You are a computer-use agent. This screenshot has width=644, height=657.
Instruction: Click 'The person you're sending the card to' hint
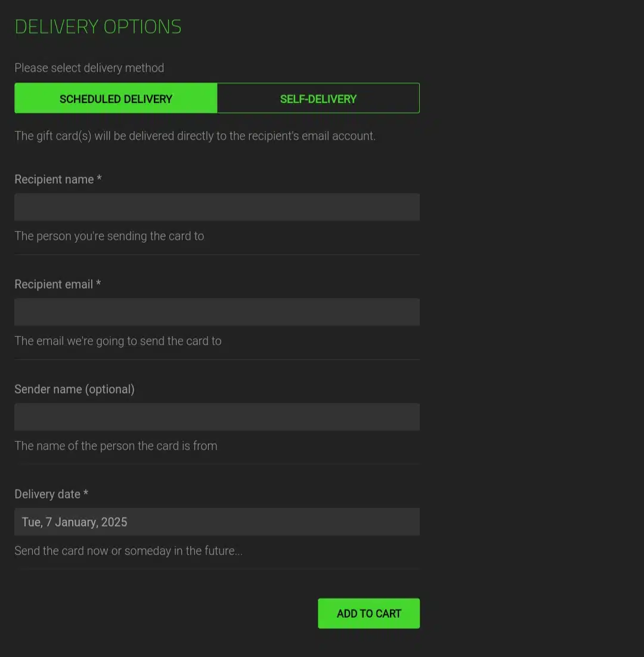(x=109, y=236)
